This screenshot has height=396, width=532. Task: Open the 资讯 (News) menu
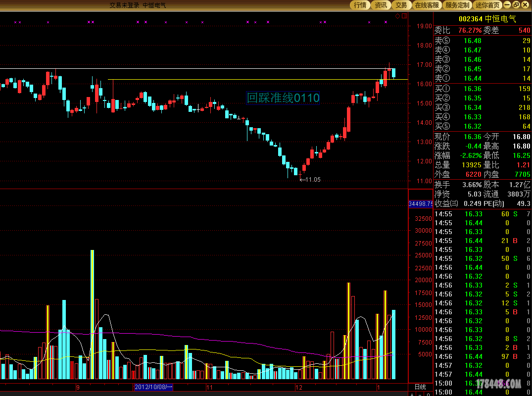[381, 5]
